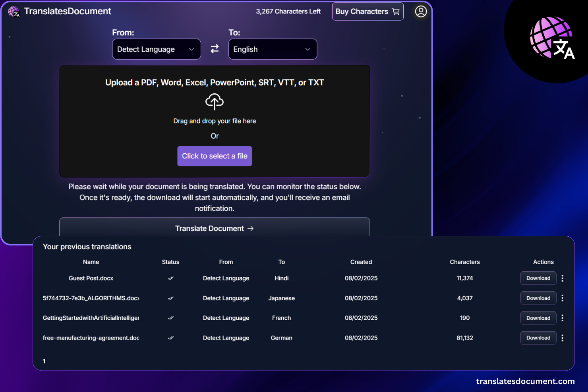Select the free-manufacturing-agreement.doc file name
Viewport: 588px width, 392px height.
click(91, 338)
